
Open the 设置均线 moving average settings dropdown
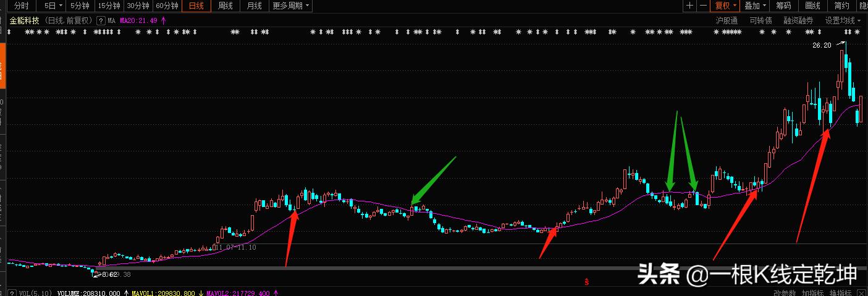[x=843, y=20]
